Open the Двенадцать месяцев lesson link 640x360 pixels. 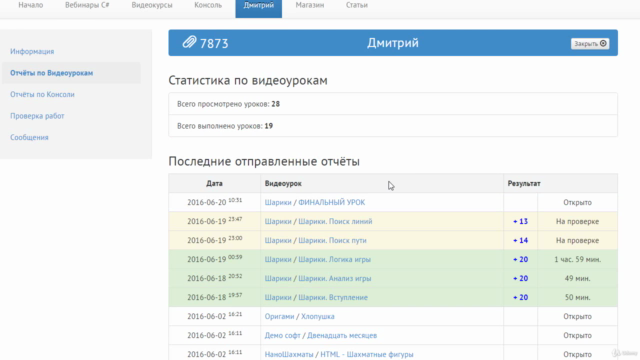click(342, 336)
